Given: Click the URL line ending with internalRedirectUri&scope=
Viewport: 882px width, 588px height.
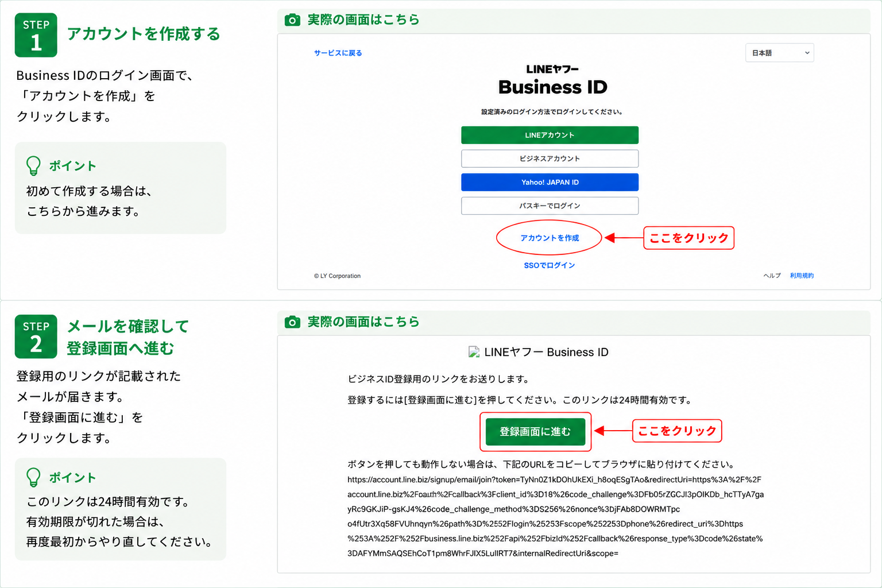Looking at the screenshot, I should [483, 554].
